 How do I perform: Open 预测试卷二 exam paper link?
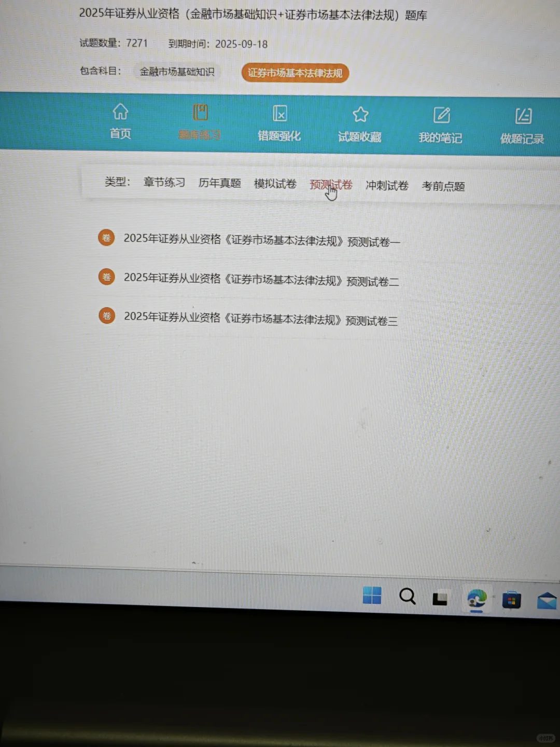261,280
